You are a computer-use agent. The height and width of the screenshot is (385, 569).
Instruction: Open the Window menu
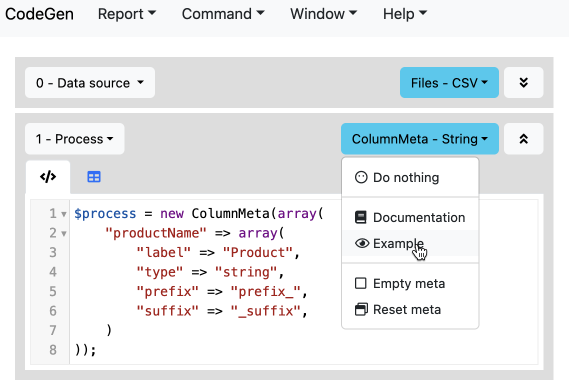coord(323,14)
